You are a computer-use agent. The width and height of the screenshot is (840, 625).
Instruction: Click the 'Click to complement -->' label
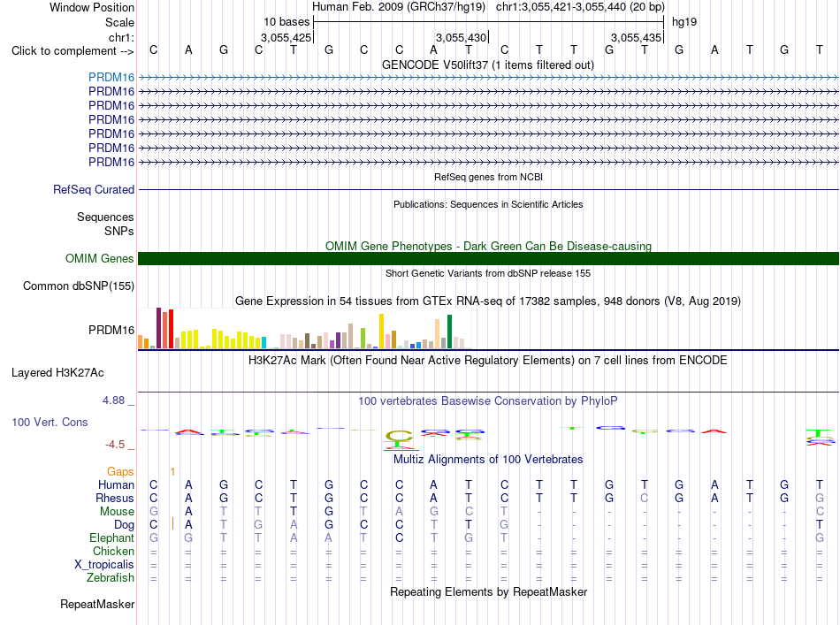click(73, 51)
